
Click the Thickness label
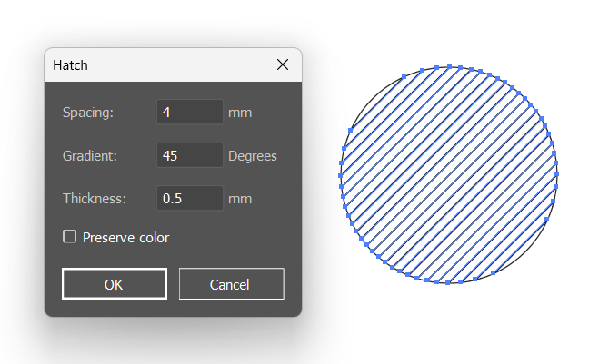click(95, 199)
